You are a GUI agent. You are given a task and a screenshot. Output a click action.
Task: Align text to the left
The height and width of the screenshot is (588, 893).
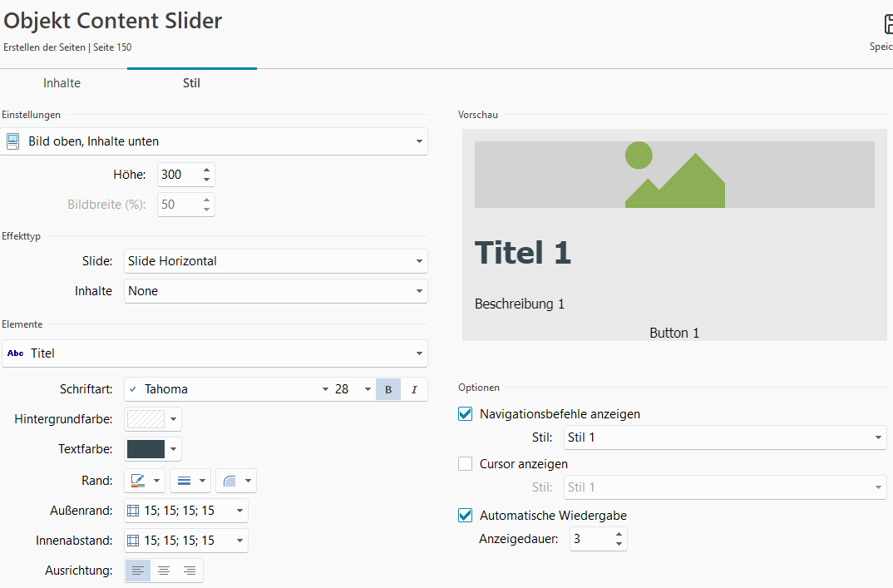(138, 571)
